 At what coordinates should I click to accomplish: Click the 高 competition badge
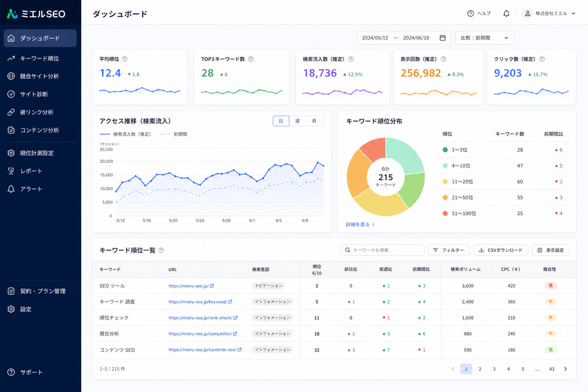click(x=550, y=286)
